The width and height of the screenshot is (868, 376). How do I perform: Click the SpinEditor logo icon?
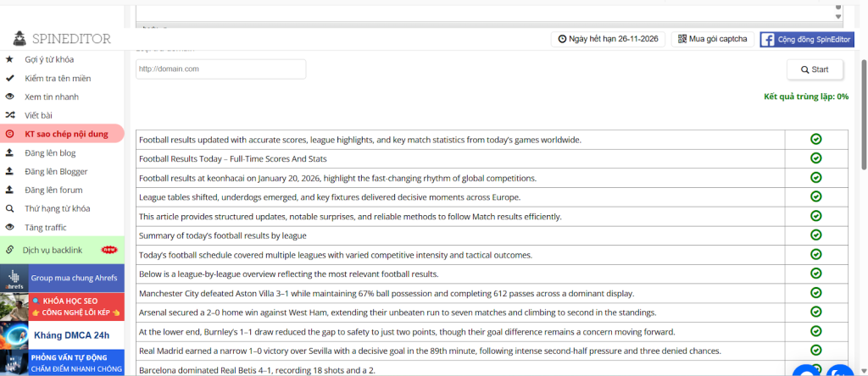(19, 39)
